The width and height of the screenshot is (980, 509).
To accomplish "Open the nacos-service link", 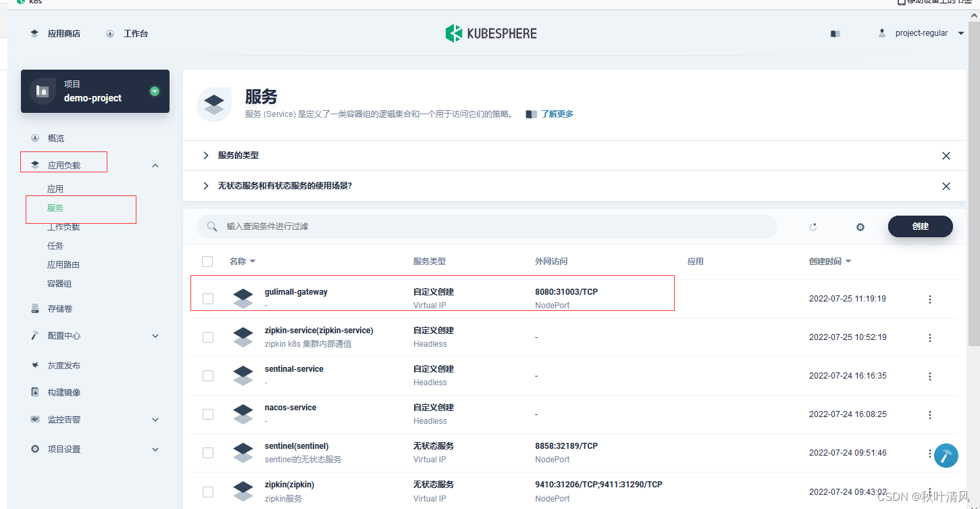I will pyautogui.click(x=290, y=408).
